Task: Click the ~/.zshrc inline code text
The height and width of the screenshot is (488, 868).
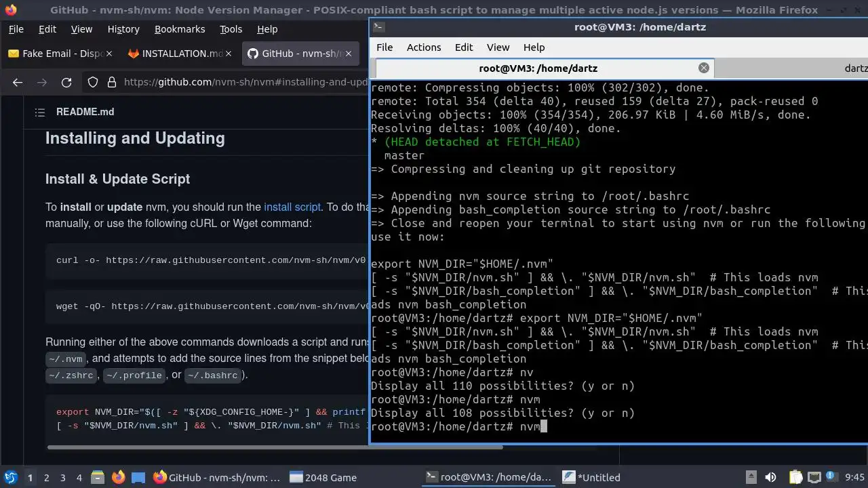Action: pos(71,375)
